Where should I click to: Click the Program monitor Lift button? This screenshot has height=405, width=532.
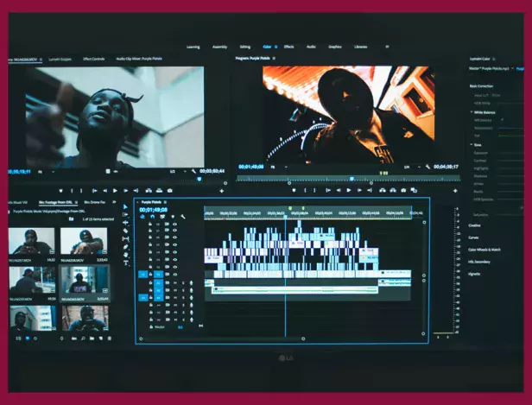point(383,190)
